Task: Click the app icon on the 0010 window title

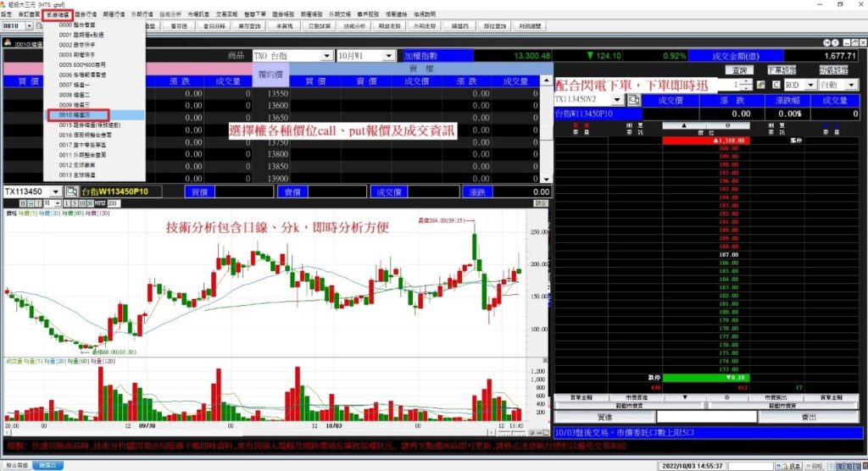Action: (x=8, y=42)
